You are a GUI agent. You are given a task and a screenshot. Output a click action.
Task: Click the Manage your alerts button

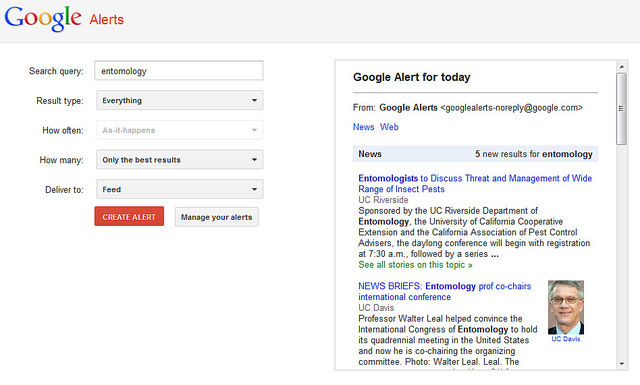(217, 217)
